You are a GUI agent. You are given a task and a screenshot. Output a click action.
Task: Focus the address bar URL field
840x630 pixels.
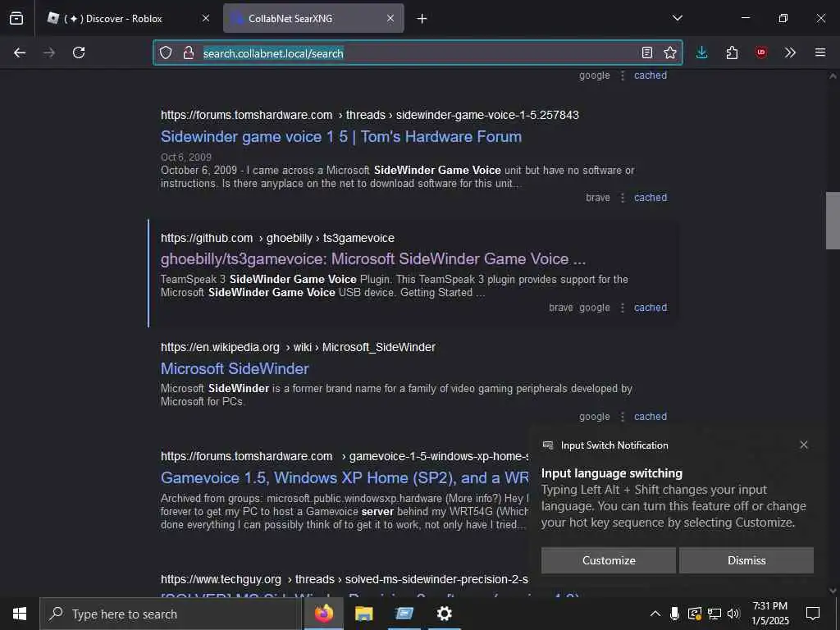(418, 52)
